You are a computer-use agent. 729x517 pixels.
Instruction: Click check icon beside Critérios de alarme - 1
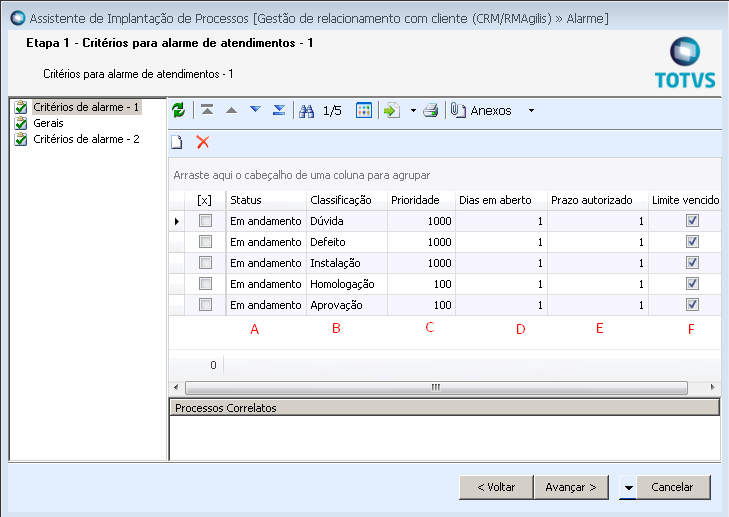[x=21, y=107]
